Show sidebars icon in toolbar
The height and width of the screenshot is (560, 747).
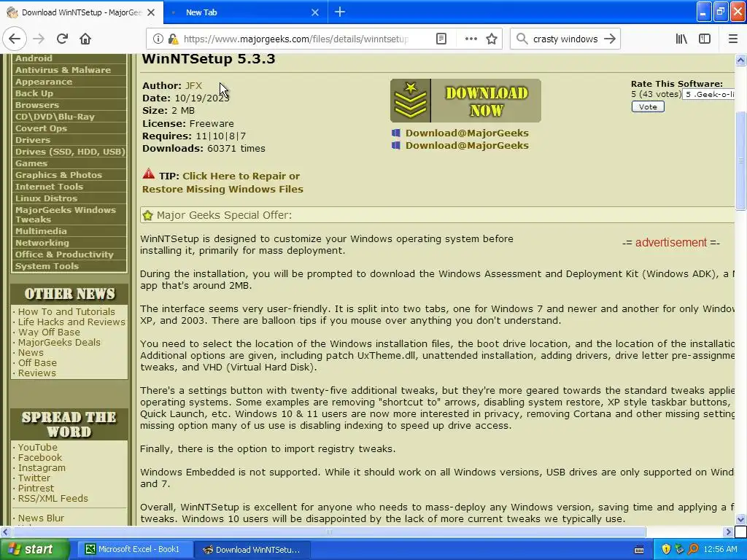click(705, 39)
